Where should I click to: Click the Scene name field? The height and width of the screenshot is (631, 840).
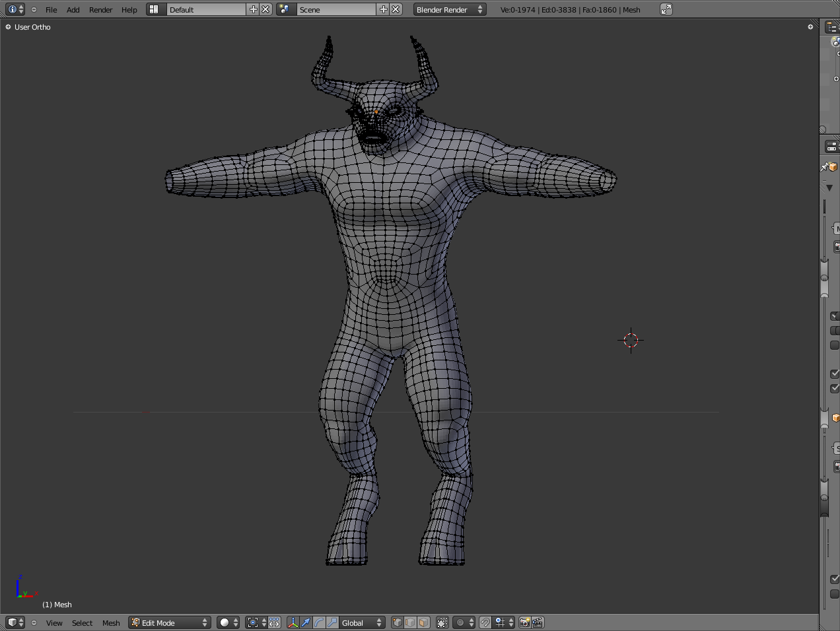pos(335,9)
